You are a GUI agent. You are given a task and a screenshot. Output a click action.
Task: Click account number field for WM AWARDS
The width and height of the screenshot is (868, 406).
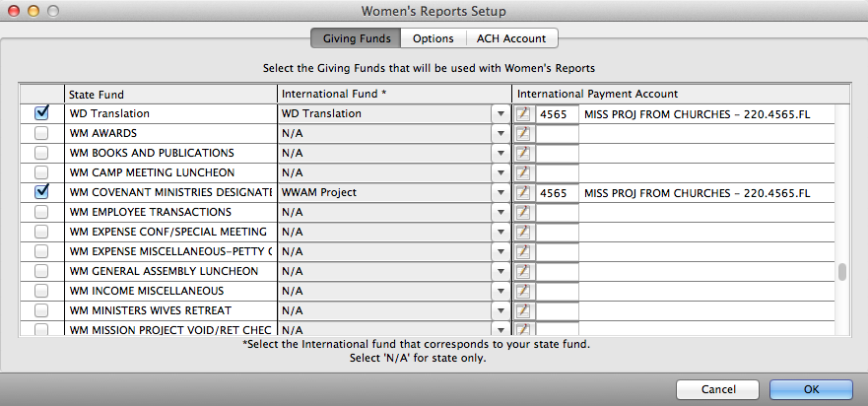point(557,134)
